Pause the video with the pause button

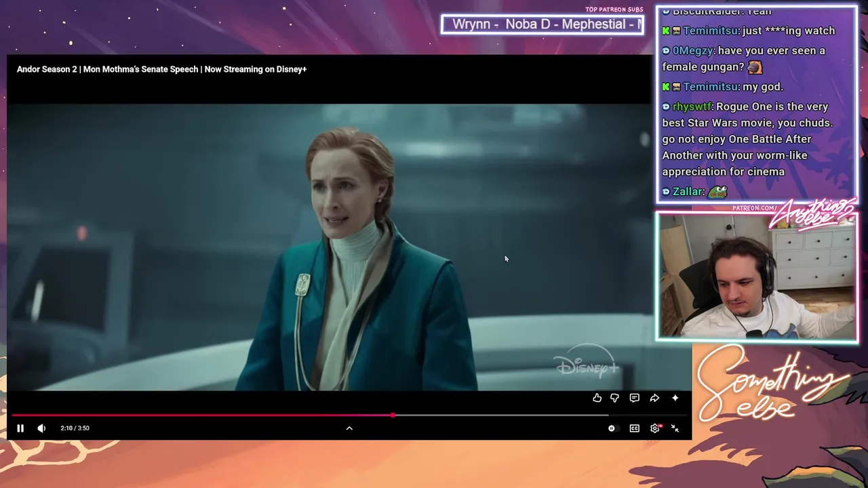(x=20, y=428)
